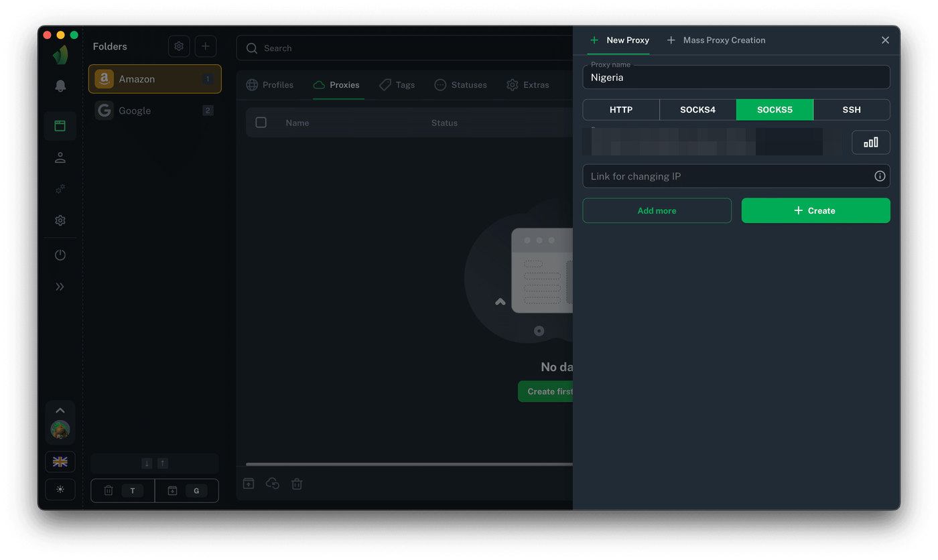Click the export icon in bottom toolbar
This screenshot has height=560, width=938.
pos(249,484)
